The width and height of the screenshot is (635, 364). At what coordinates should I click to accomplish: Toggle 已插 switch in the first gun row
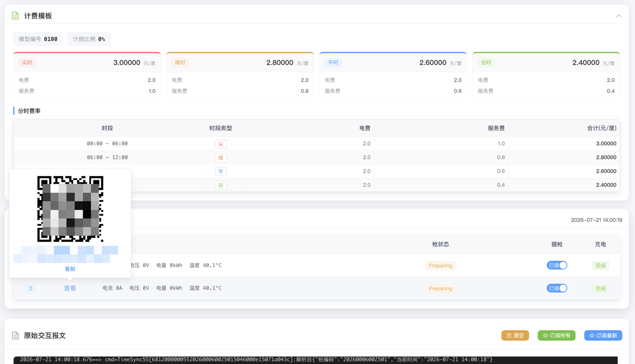point(557,265)
